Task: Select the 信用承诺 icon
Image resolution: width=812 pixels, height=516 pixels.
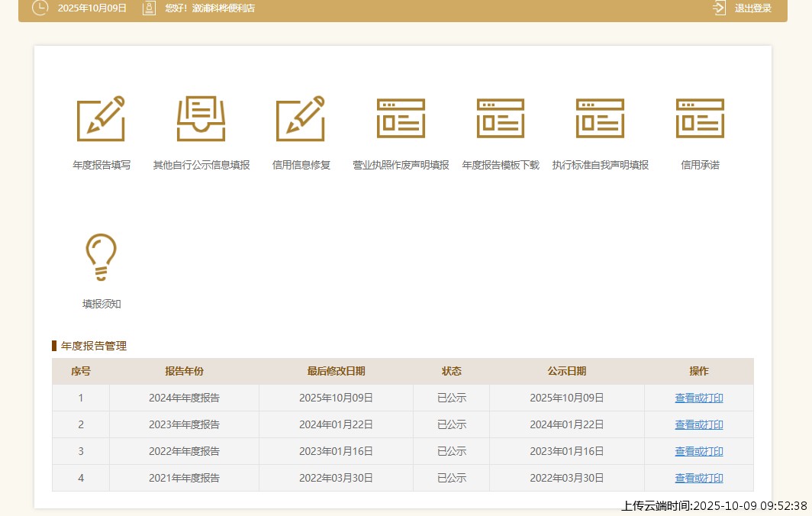Action: 700,119
